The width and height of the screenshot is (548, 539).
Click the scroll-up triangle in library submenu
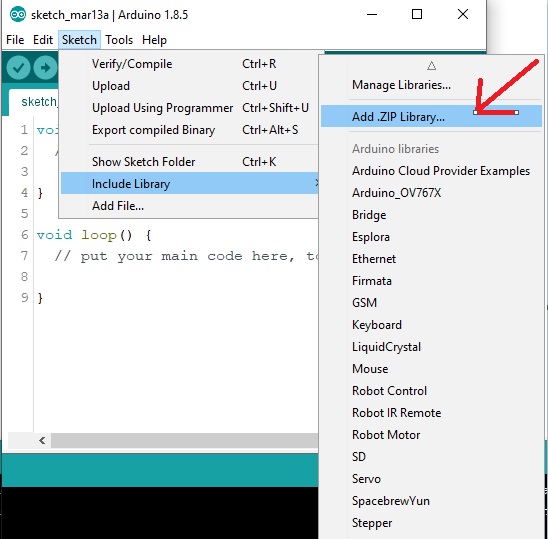pos(431,66)
